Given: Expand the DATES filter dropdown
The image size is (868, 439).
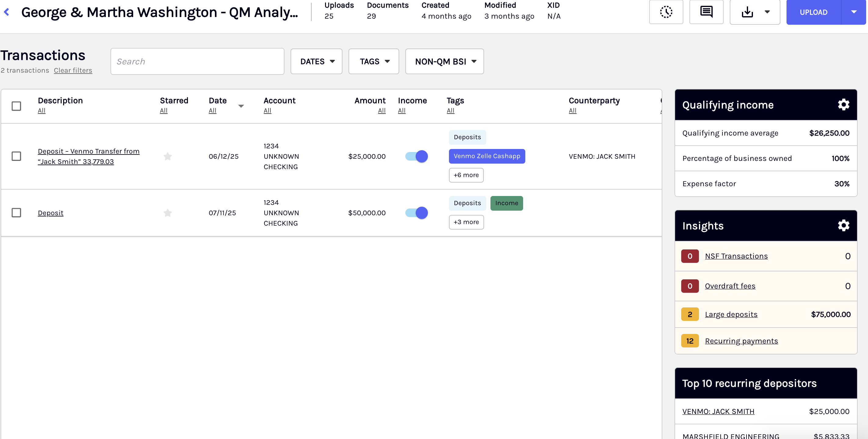Looking at the screenshot, I should (x=316, y=61).
